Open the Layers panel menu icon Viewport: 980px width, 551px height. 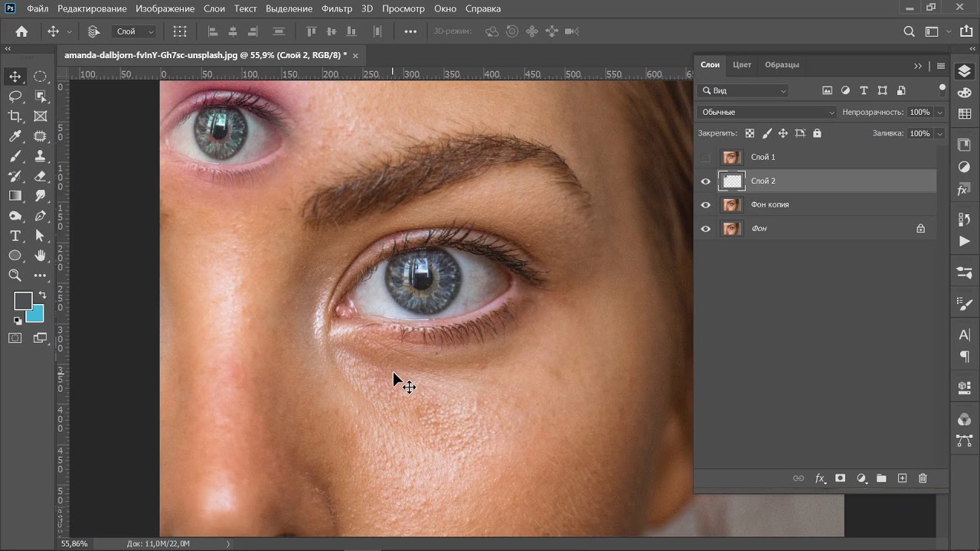coord(941,66)
